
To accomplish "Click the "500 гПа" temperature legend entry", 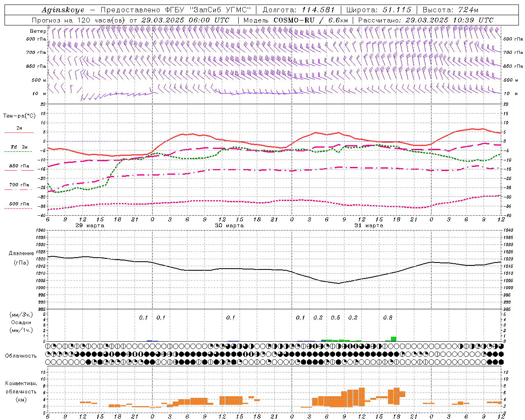I will (19, 204).
